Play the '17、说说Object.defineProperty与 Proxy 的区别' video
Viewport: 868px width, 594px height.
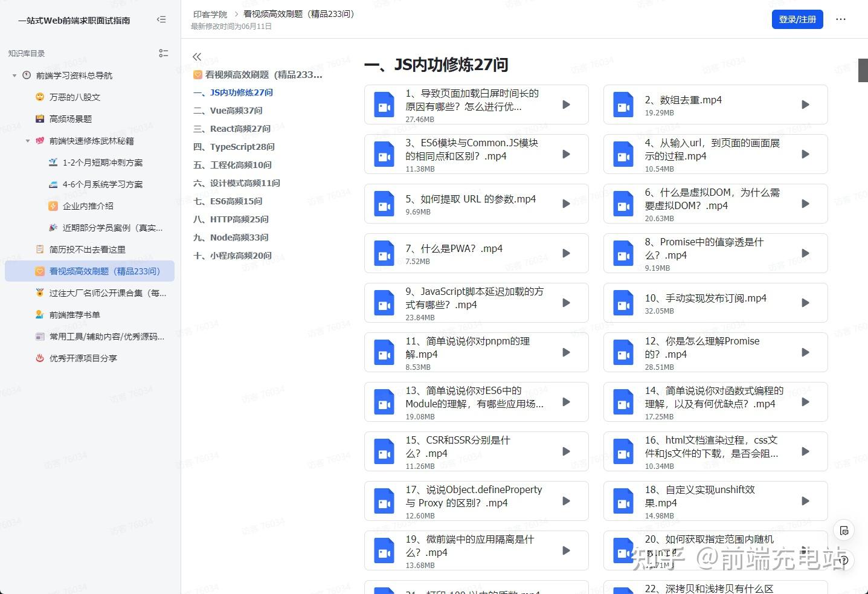[566, 501]
